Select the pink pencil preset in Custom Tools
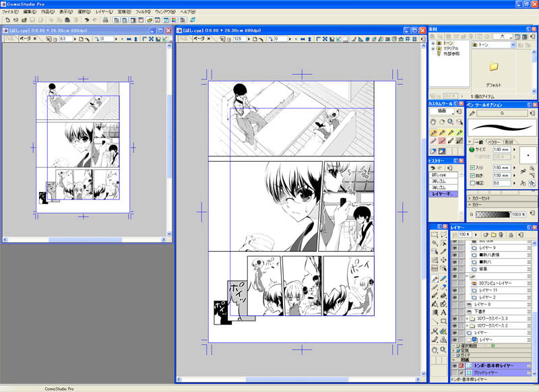Screen dimensions: 539x392 coord(442,141)
